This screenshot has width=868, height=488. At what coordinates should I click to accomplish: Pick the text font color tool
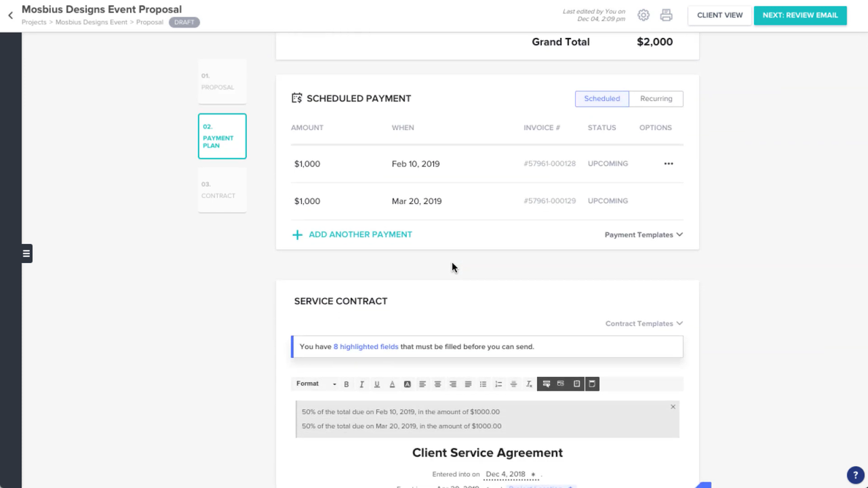point(392,384)
